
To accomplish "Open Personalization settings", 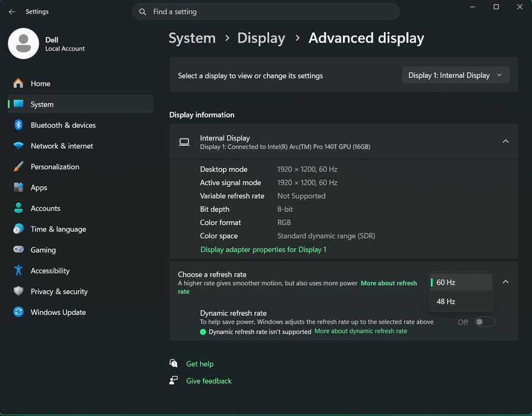I will 80,166.
